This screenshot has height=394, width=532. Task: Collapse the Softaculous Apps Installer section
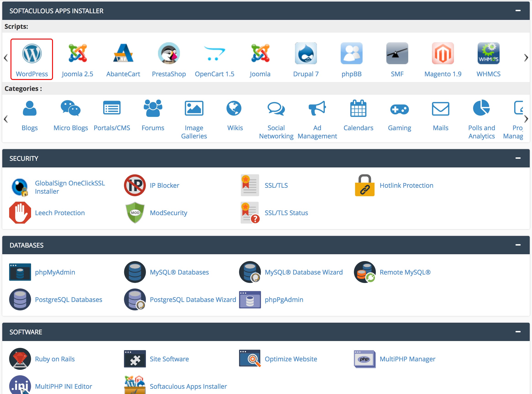point(518,11)
